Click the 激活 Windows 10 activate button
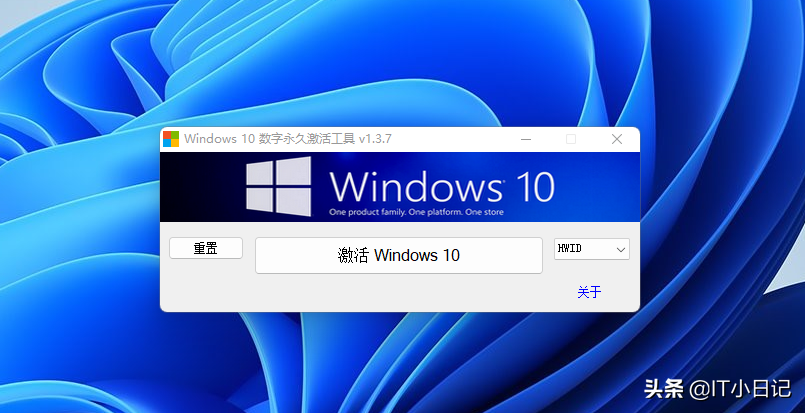Image resolution: width=805 pixels, height=413 pixels. pos(399,255)
